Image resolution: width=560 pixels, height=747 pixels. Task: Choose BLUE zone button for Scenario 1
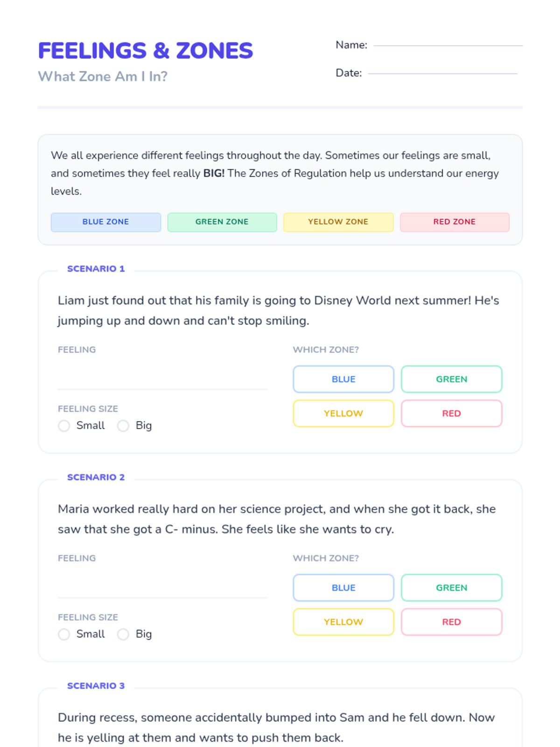(343, 379)
